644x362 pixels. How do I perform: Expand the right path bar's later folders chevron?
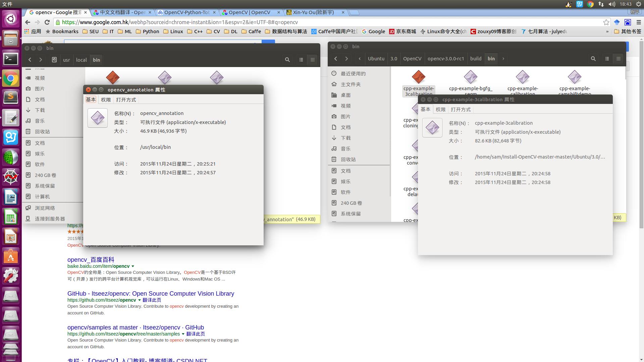click(x=503, y=59)
